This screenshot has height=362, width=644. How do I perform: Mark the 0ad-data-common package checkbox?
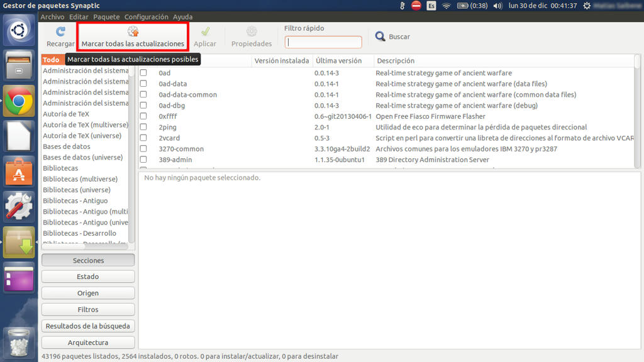[143, 94]
